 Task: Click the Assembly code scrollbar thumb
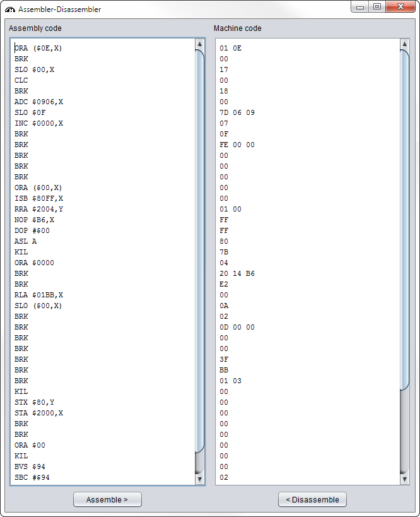[x=200, y=251]
